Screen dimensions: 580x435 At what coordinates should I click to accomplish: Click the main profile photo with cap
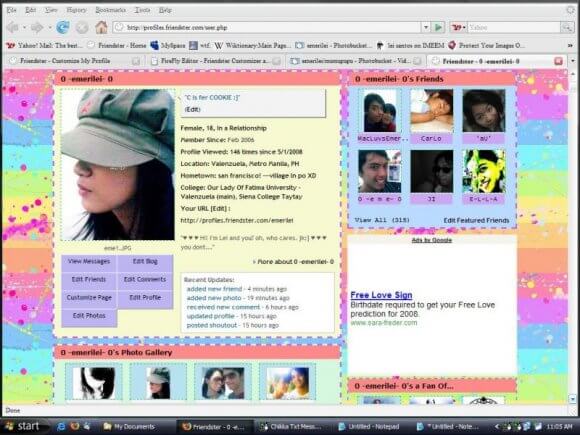click(x=118, y=165)
